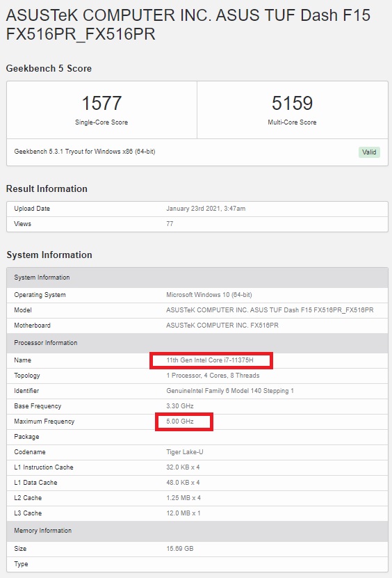Screen dimensions: 392x578
Task: Select the multi-core score 5159
Action: point(292,103)
